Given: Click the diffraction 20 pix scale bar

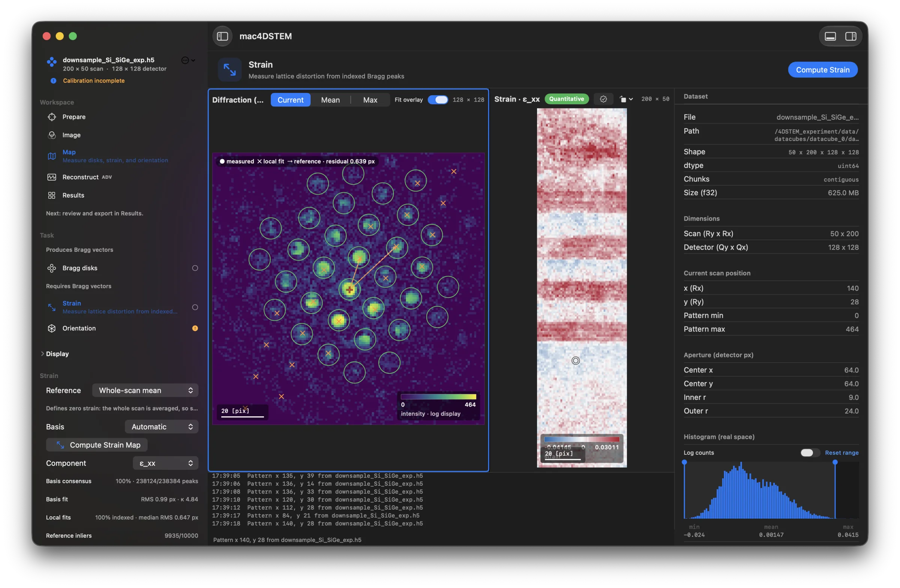Looking at the screenshot, I should 242,413.
